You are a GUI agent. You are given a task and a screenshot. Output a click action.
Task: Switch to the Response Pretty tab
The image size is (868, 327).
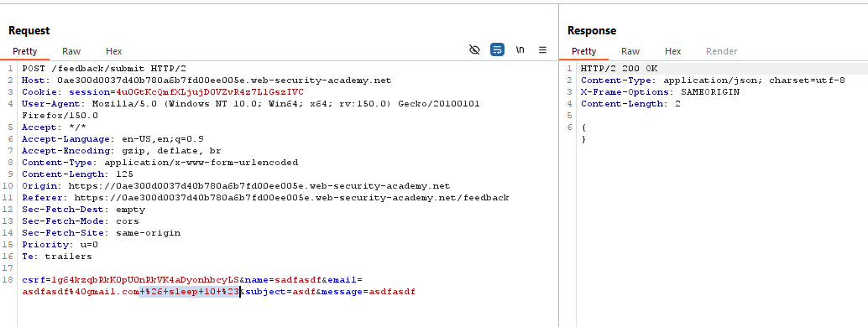584,51
